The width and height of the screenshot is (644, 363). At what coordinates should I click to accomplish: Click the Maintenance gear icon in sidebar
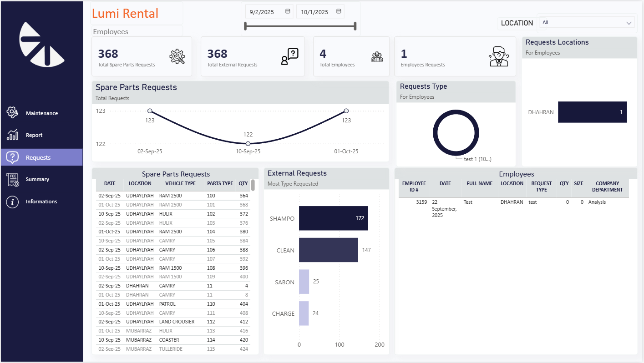12,112
